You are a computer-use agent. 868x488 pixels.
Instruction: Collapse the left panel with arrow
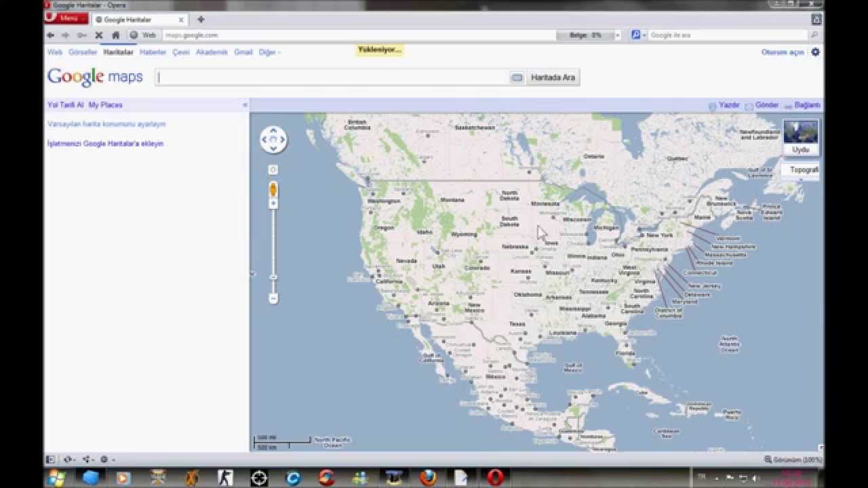point(245,105)
